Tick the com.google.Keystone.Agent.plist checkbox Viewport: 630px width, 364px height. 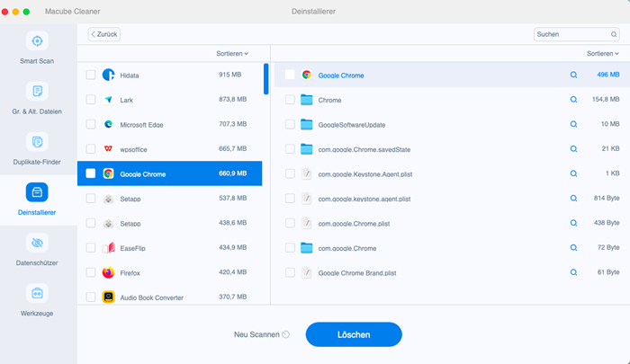(x=290, y=173)
